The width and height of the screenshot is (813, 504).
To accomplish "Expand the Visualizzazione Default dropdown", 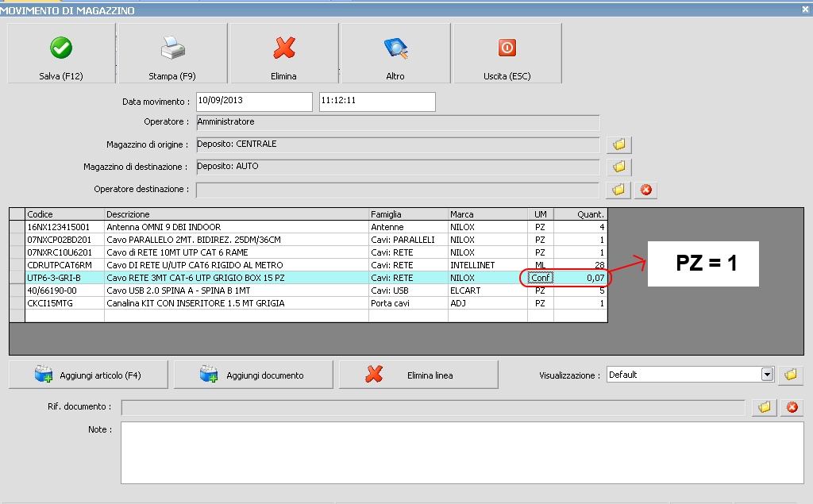I will click(767, 375).
